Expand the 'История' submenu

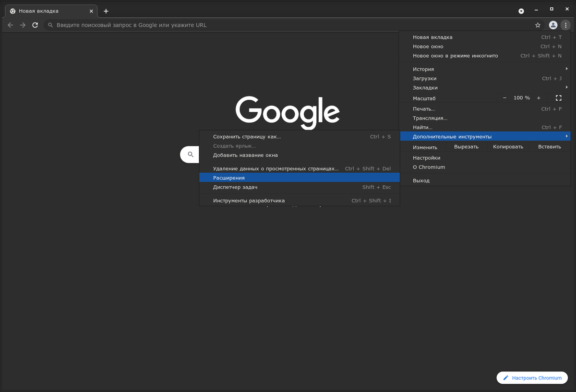[x=485, y=69]
